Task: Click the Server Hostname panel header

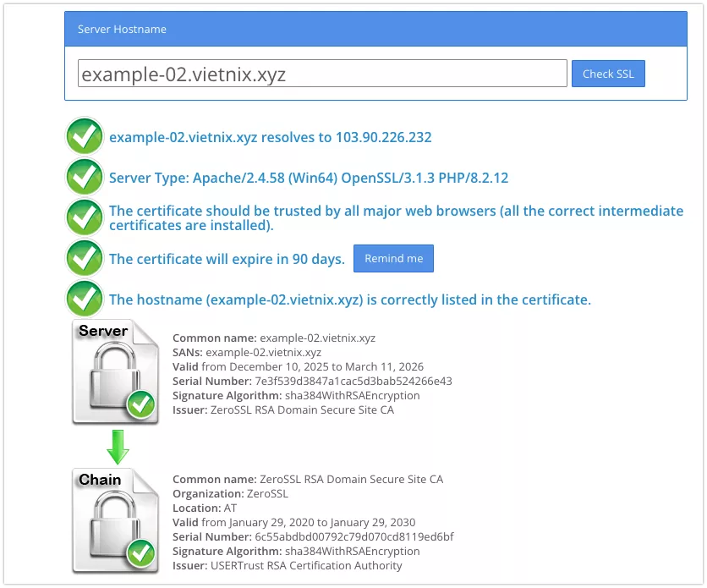Action: pos(375,30)
